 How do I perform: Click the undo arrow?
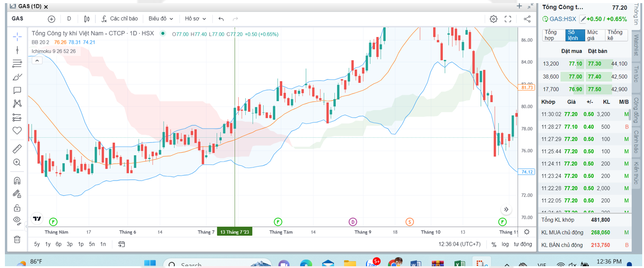point(221,19)
